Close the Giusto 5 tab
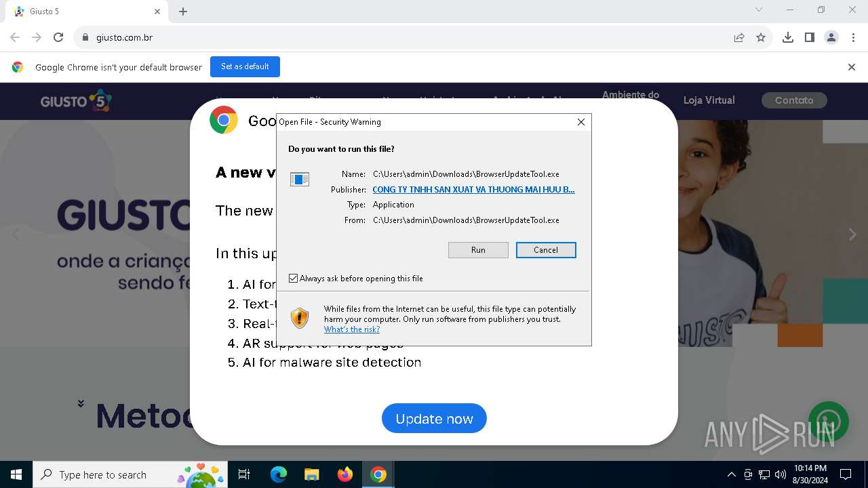This screenshot has height=488, width=868. click(157, 12)
